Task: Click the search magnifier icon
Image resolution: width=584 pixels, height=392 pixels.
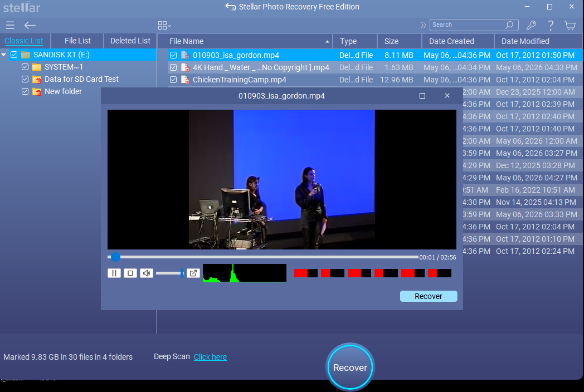Action: coord(509,25)
